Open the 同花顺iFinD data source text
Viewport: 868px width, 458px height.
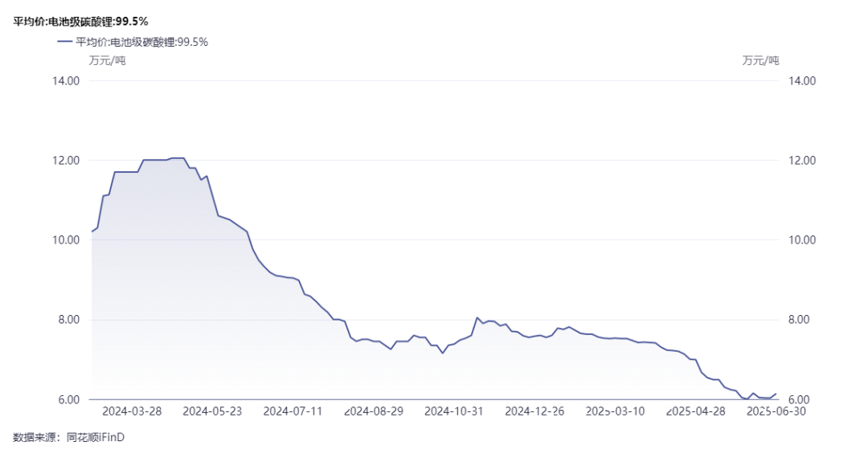click(x=96, y=437)
